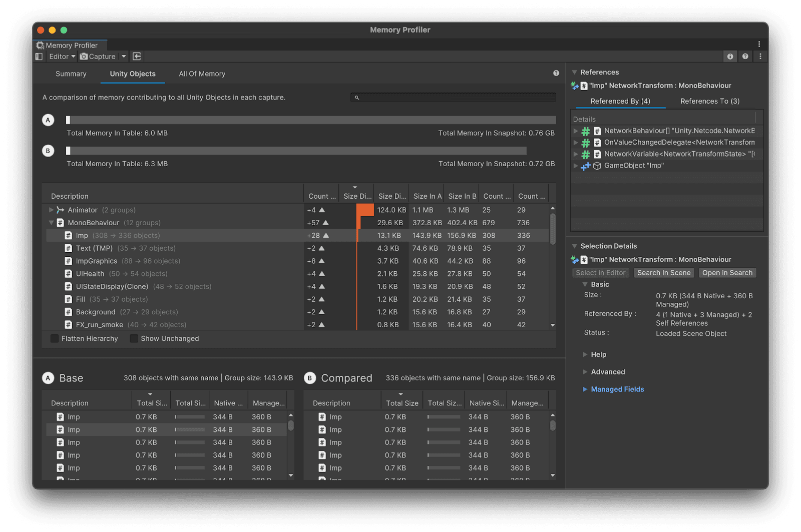Image resolution: width=801 pixels, height=532 pixels.
Task: Click the Open in Search button
Action: (x=727, y=272)
